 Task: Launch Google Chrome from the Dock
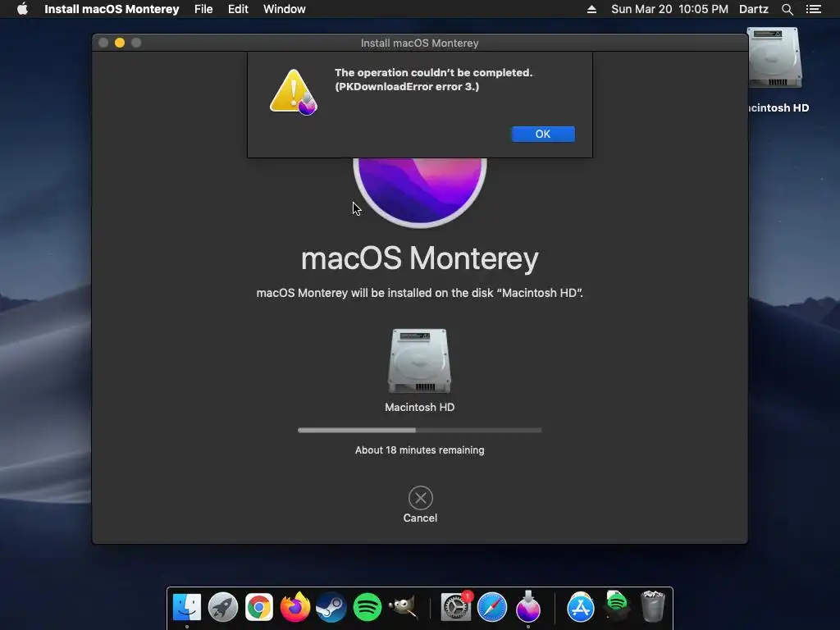click(258, 607)
